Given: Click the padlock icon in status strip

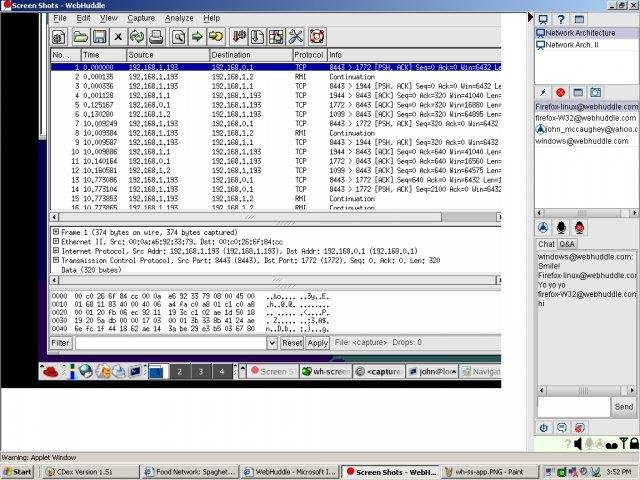Looking at the screenshot, I should tap(634, 444).
